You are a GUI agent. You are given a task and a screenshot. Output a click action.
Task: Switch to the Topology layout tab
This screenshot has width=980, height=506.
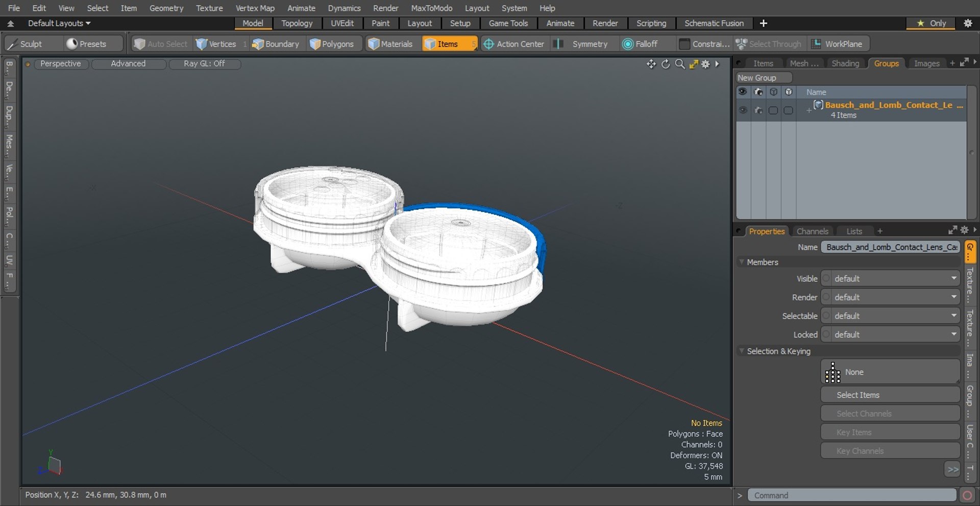coord(297,23)
